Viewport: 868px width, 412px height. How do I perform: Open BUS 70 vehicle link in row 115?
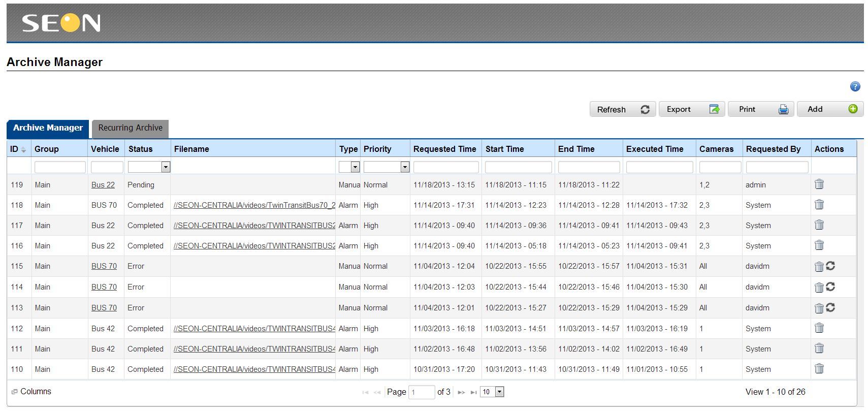click(x=104, y=266)
